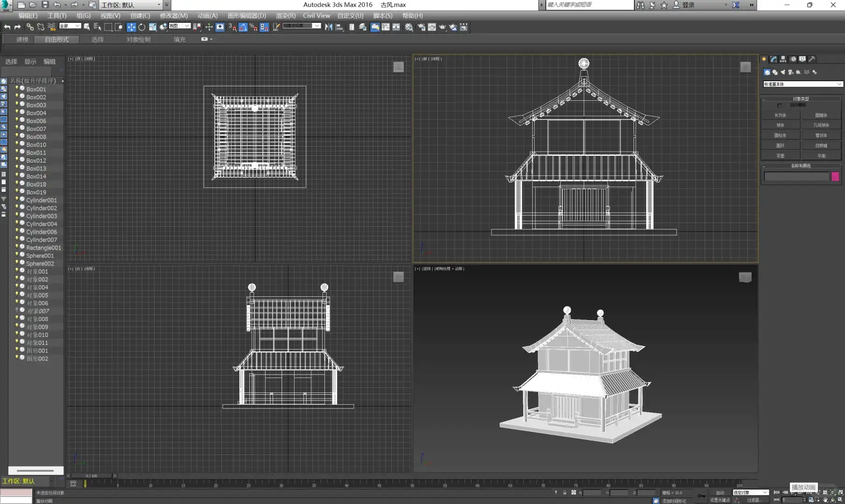Open the Utilities panel hammer icon
Viewport: 845px width, 504px height.
812,59
